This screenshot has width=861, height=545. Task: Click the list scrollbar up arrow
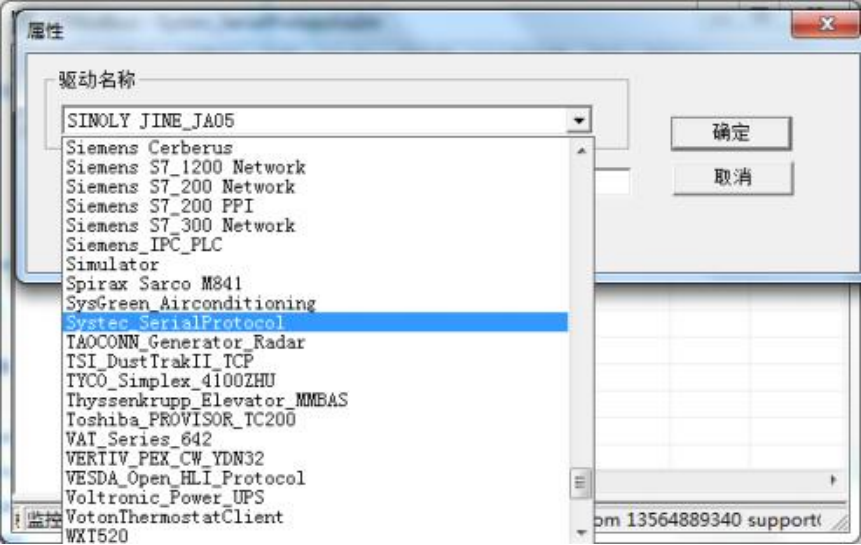click(x=581, y=150)
